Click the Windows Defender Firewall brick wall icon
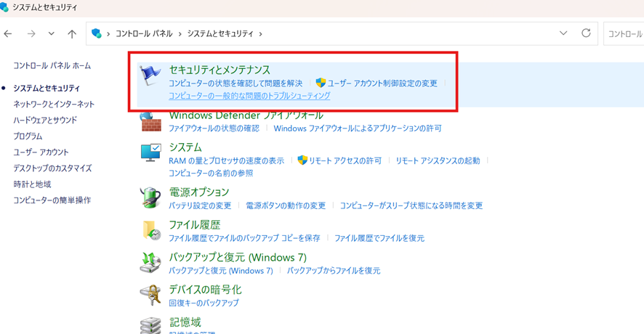The width and height of the screenshot is (644, 334). (150, 121)
